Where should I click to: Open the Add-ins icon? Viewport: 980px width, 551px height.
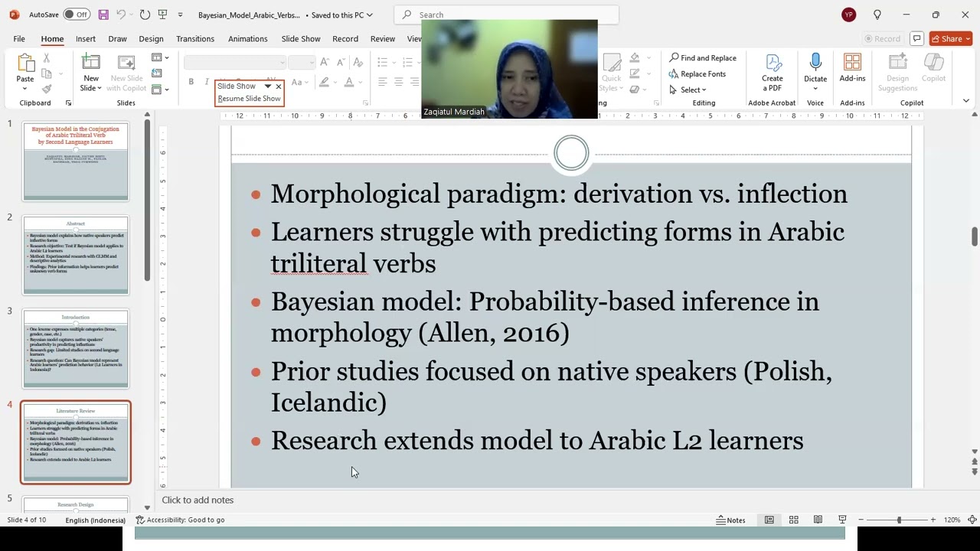click(x=852, y=63)
